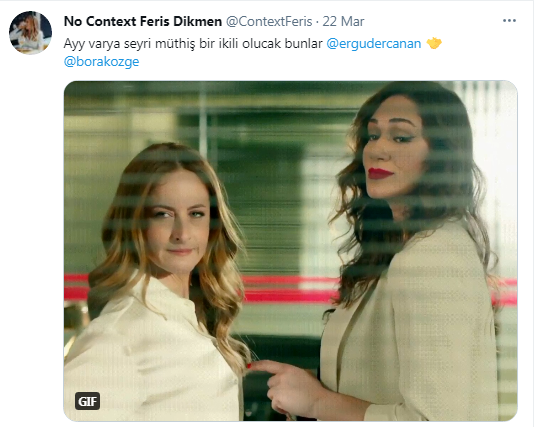Viewport: 544px width, 427px height.
Task: Open the @ContextFeris handle link
Action: click(x=269, y=22)
